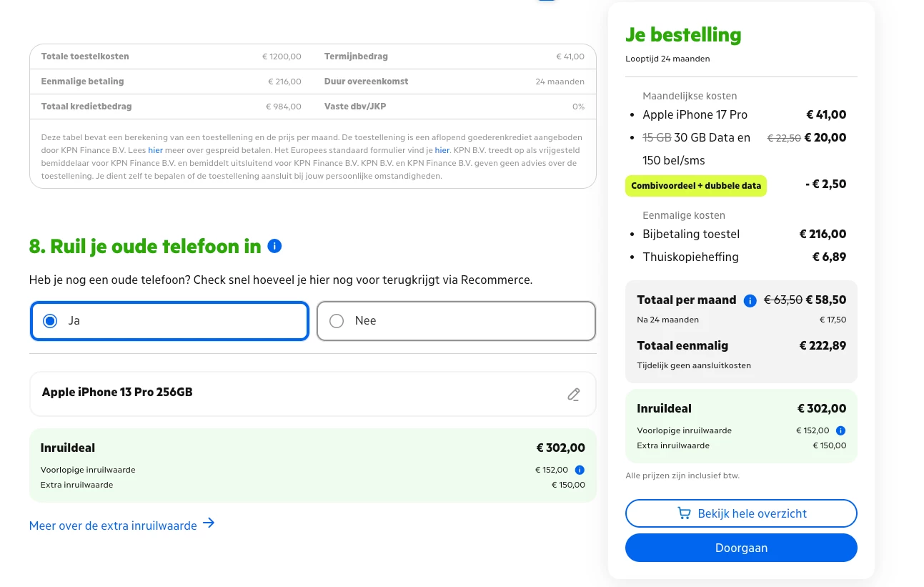Click first 'hier' link about gespreid betalen
This screenshot has width=924, height=587.
coord(155,150)
